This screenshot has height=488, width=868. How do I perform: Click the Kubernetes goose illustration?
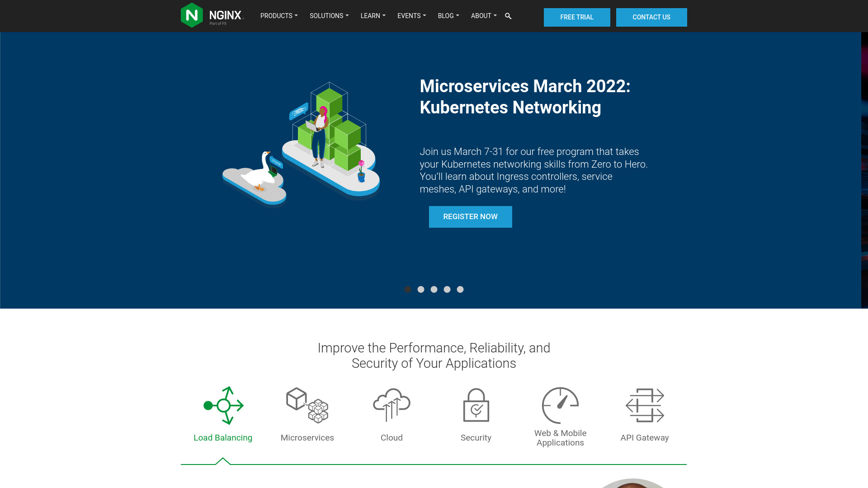(301, 144)
